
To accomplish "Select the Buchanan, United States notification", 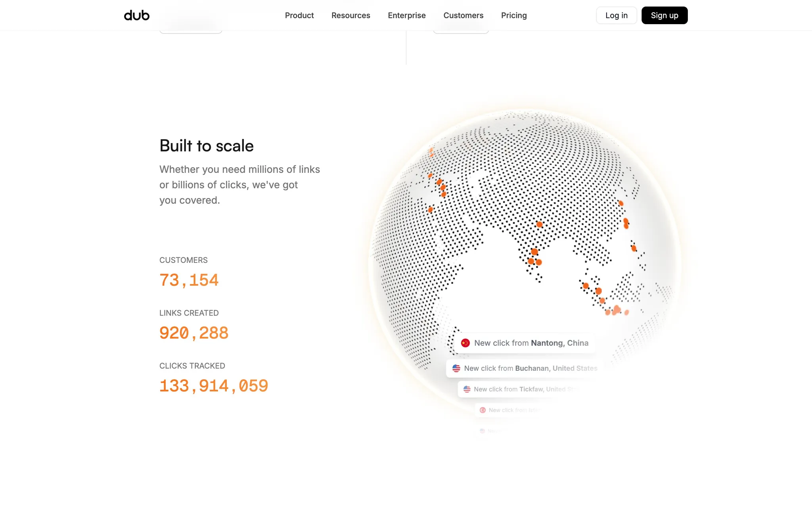I will pyautogui.click(x=525, y=368).
